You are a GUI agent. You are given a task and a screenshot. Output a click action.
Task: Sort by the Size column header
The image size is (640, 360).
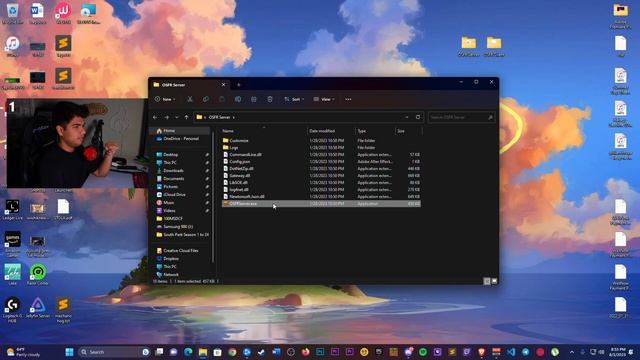(408, 131)
